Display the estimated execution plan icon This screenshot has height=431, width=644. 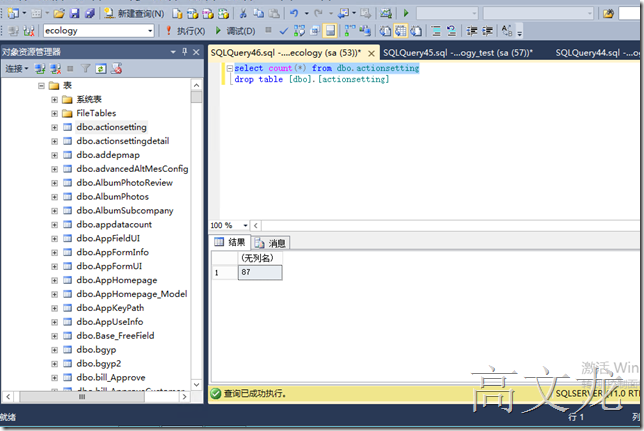(299, 31)
